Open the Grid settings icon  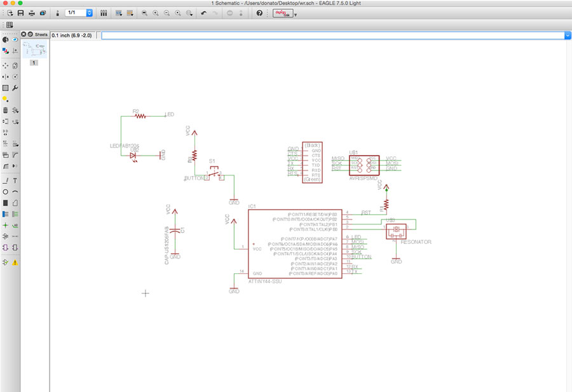(10, 25)
